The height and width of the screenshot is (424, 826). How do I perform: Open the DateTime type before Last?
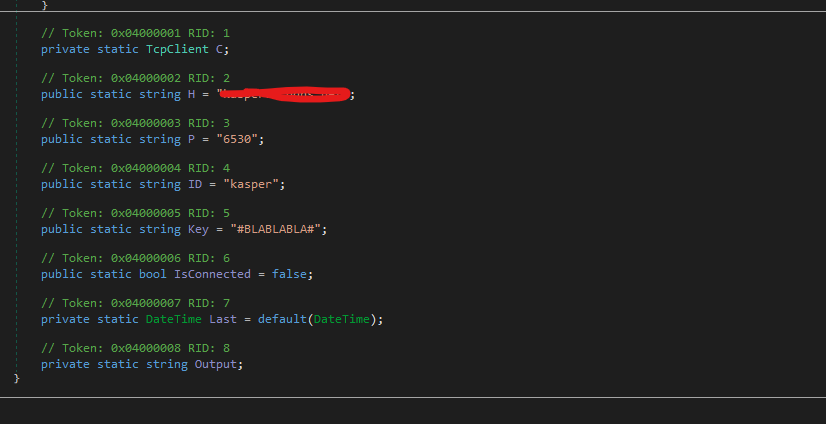173,319
